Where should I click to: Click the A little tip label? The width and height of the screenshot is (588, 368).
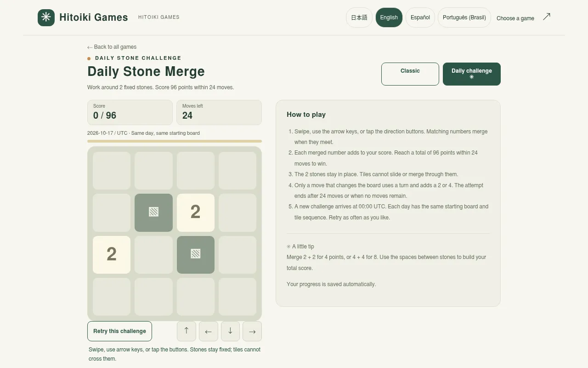[300, 247]
